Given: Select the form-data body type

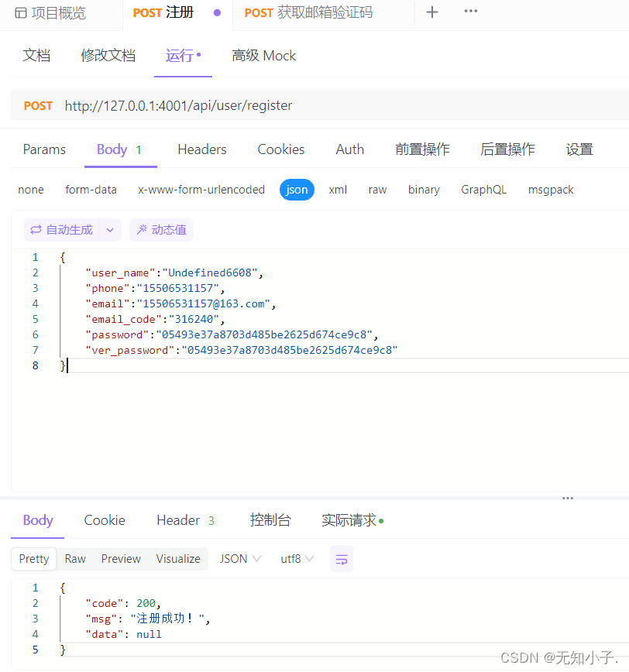Looking at the screenshot, I should tap(91, 189).
